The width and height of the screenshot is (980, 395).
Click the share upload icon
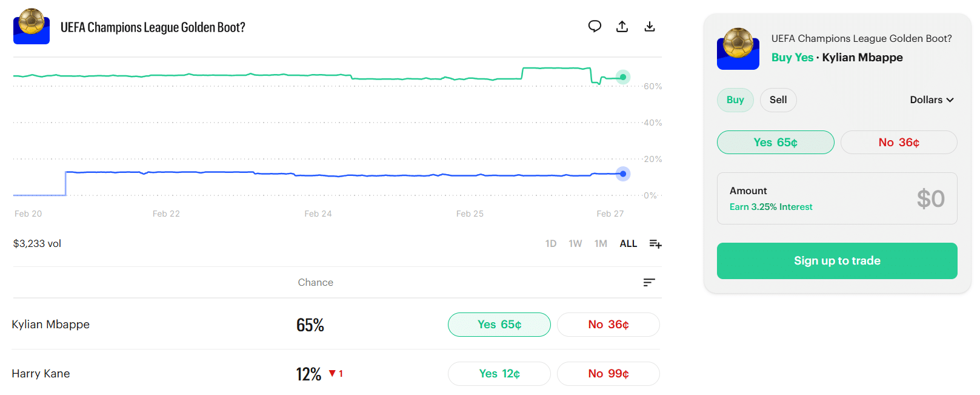click(x=622, y=26)
